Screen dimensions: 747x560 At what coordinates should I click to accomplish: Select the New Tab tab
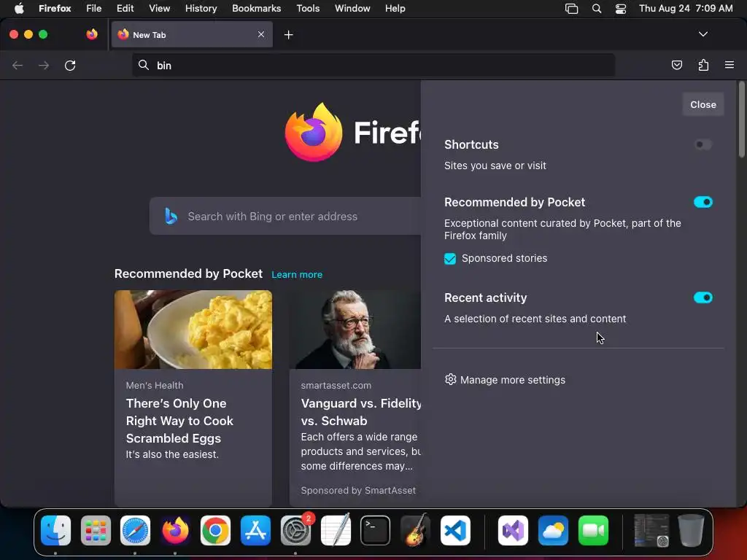click(x=192, y=34)
